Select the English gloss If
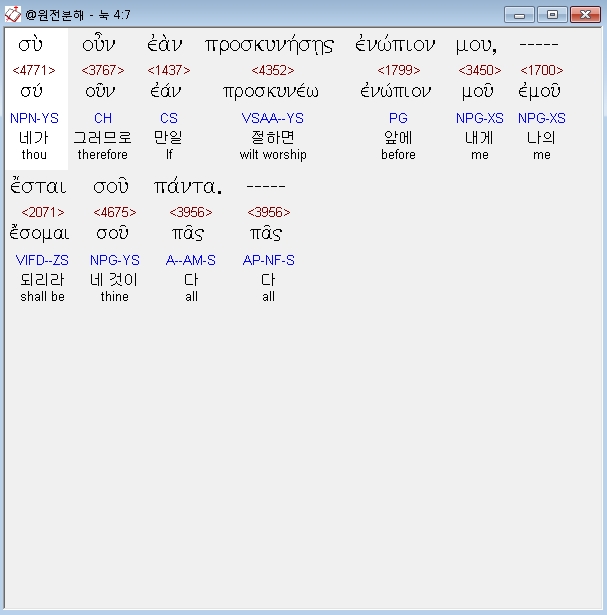This screenshot has width=607, height=615. click(169, 155)
